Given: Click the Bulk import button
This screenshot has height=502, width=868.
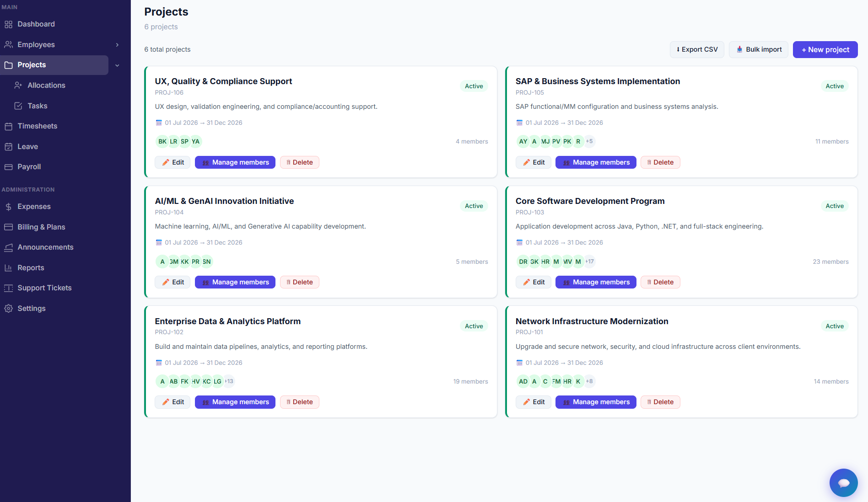Looking at the screenshot, I should pyautogui.click(x=759, y=49).
